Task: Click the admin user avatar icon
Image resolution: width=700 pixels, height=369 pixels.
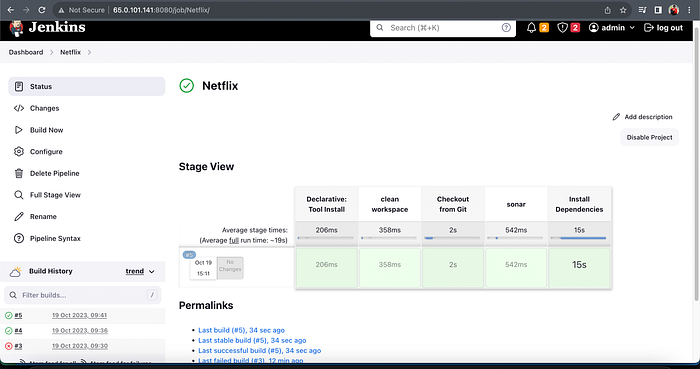Action: coord(593,28)
